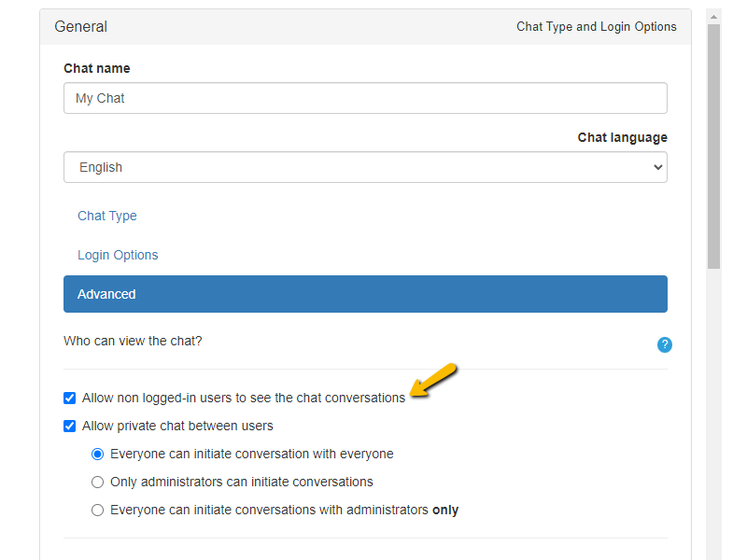Click the Chat name label

(97, 68)
